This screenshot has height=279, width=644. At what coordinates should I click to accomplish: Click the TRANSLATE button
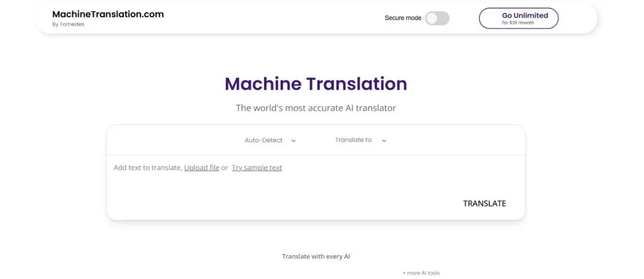coord(484,203)
